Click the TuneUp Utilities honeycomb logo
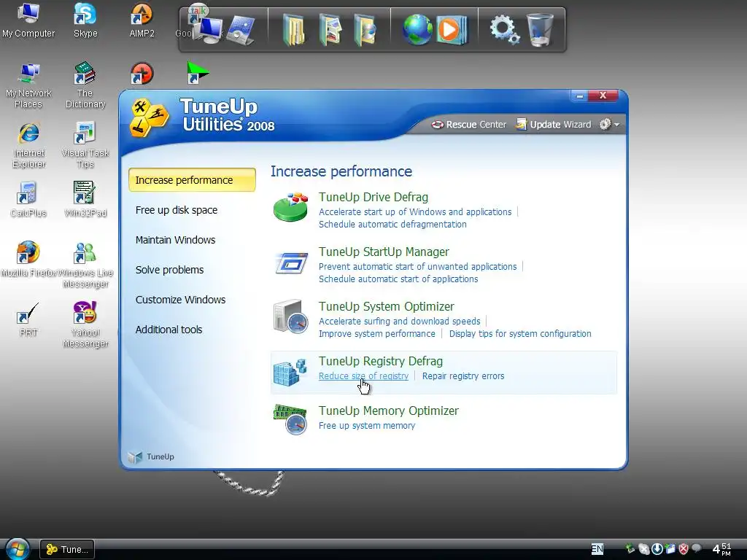747x560 pixels. [148, 117]
